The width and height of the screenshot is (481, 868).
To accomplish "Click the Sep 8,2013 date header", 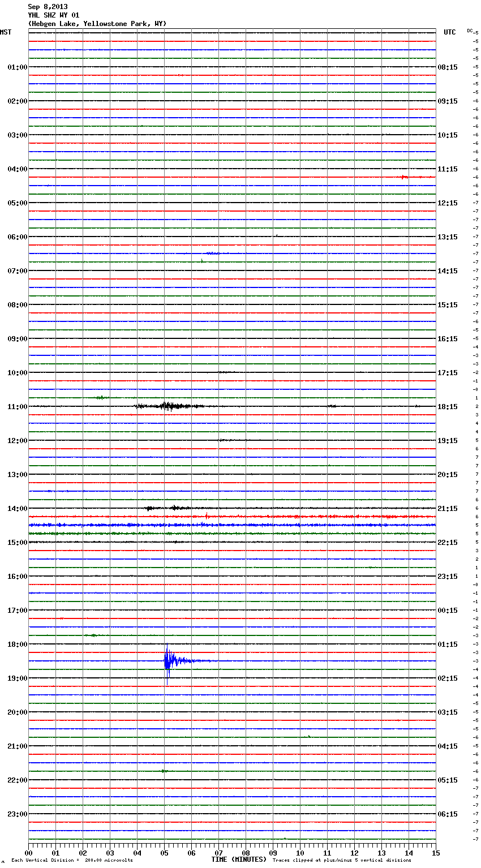I will click(x=48, y=7).
